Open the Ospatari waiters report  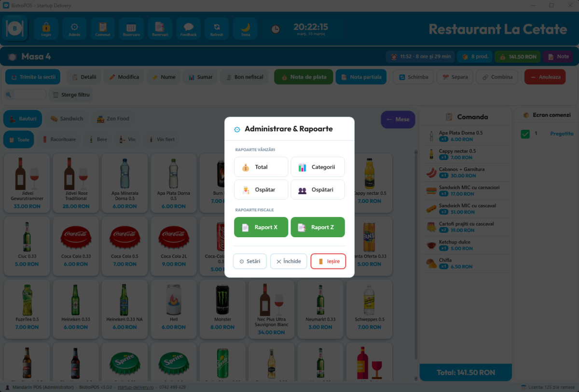[x=317, y=189]
